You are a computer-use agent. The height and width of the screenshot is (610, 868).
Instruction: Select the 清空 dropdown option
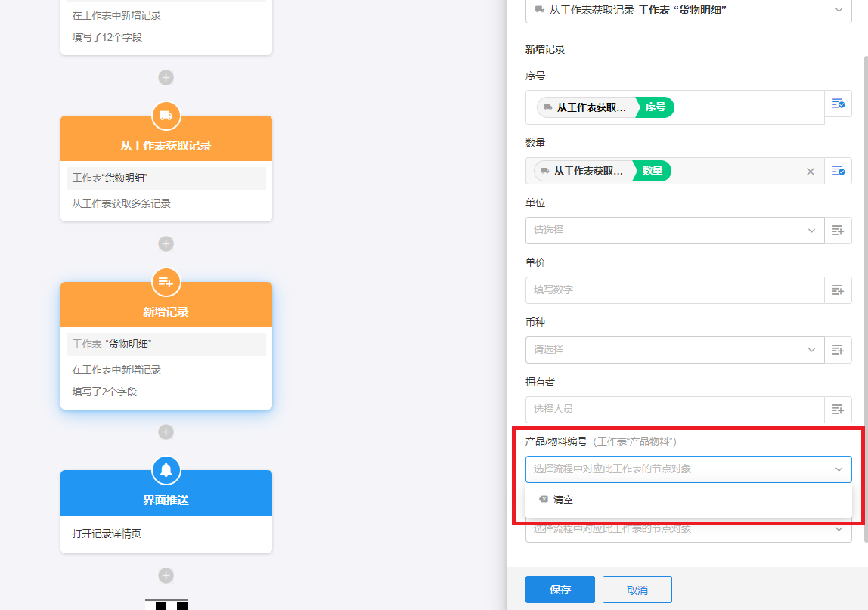pyautogui.click(x=688, y=500)
